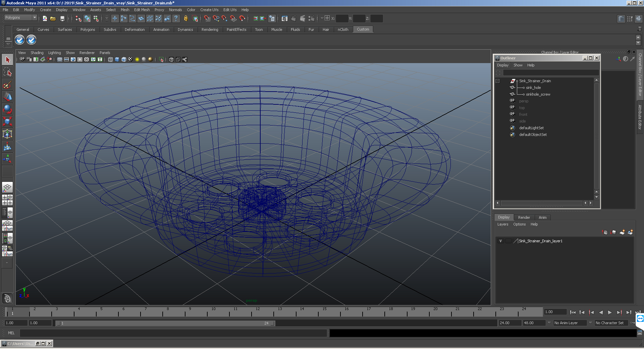The image size is (644, 349).
Task: Open shelf options arrow under shelf tab icon
Action: (x=8, y=44)
